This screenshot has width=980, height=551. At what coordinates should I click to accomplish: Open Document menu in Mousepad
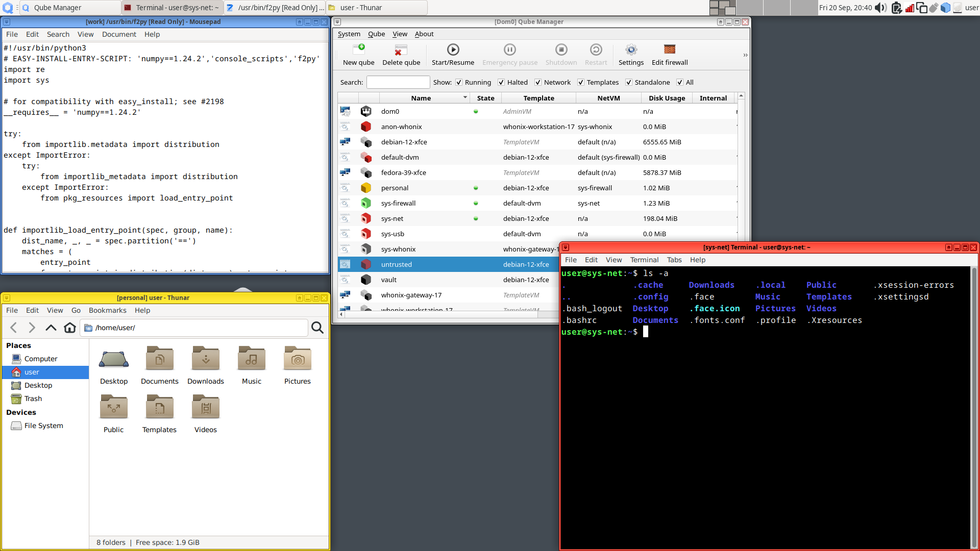[119, 35]
